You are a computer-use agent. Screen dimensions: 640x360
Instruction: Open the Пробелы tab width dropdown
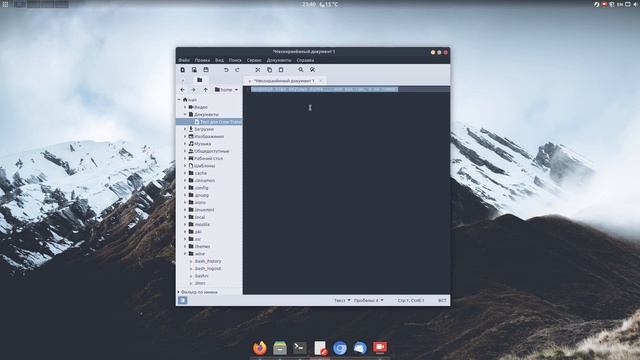(369, 300)
